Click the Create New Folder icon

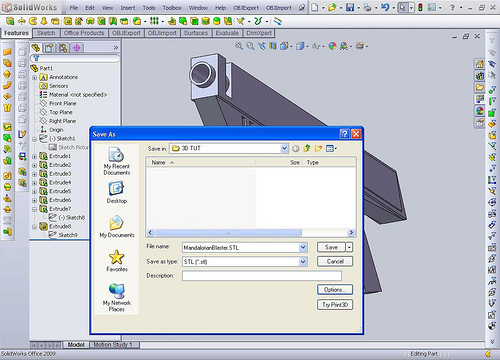click(318, 148)
